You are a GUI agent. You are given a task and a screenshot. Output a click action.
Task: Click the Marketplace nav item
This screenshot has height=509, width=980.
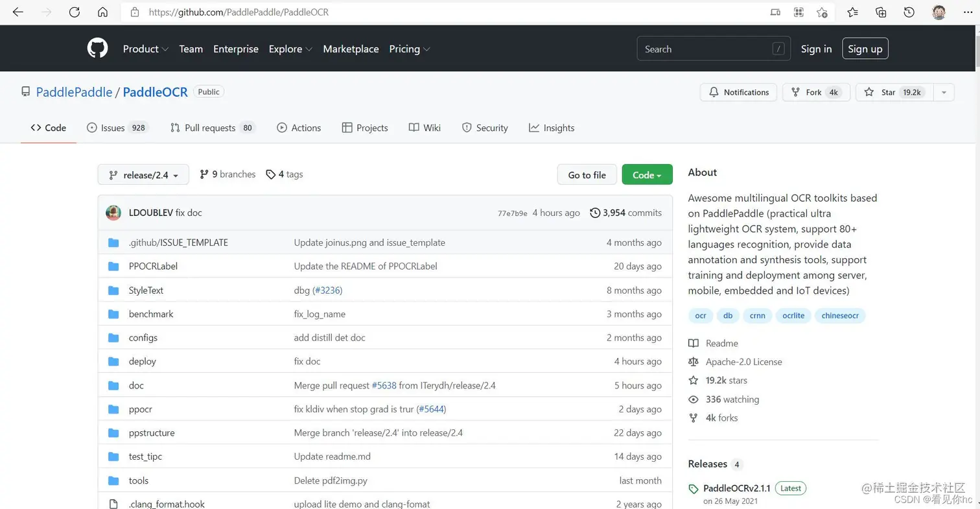(x=351, y=49)
